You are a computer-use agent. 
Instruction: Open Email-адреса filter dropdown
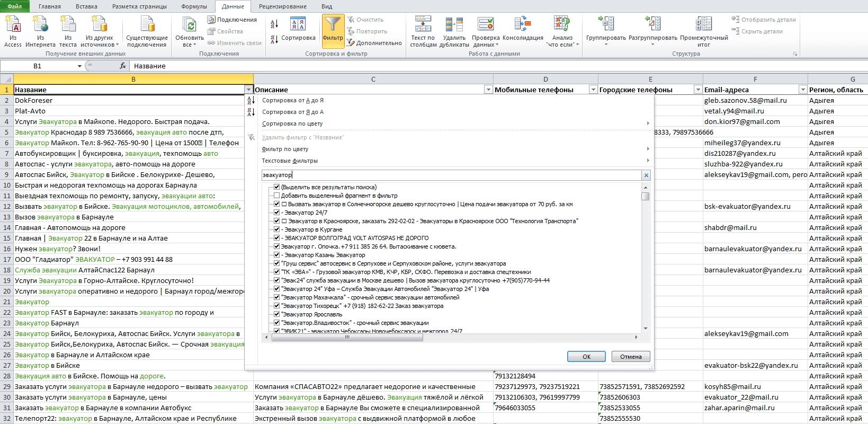(803, 90)
